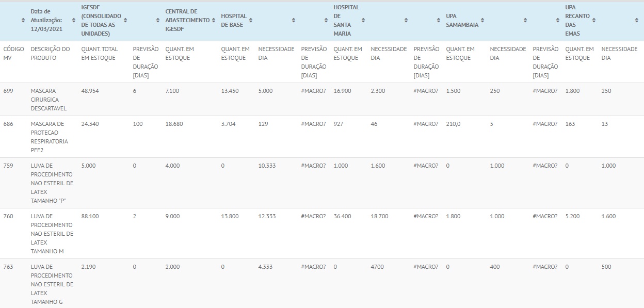
Task: Click product code 760
Action: point(8,216)
